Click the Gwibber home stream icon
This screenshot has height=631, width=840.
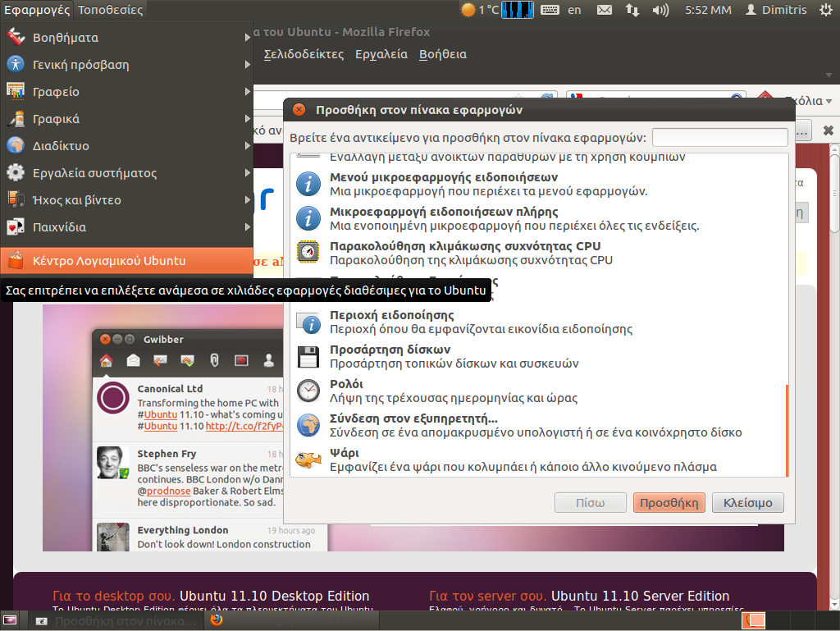coord(106,360)
